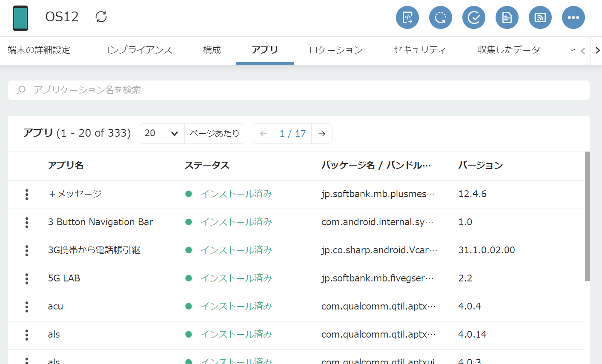
Task: Open row menu for 5G LAB
Action: (x=27, y=279)
